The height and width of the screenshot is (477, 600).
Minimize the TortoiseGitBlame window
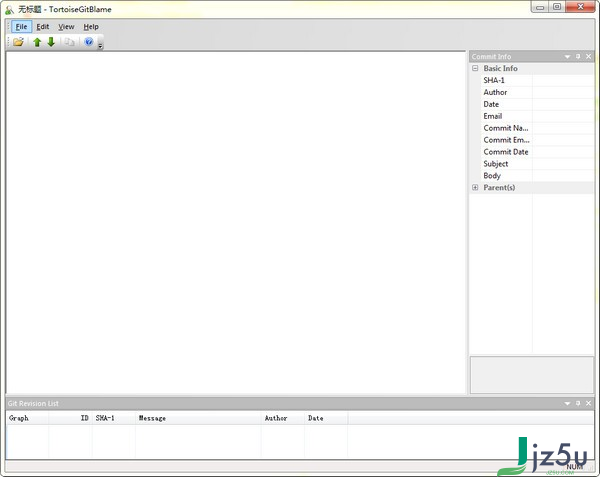point(540,7)
